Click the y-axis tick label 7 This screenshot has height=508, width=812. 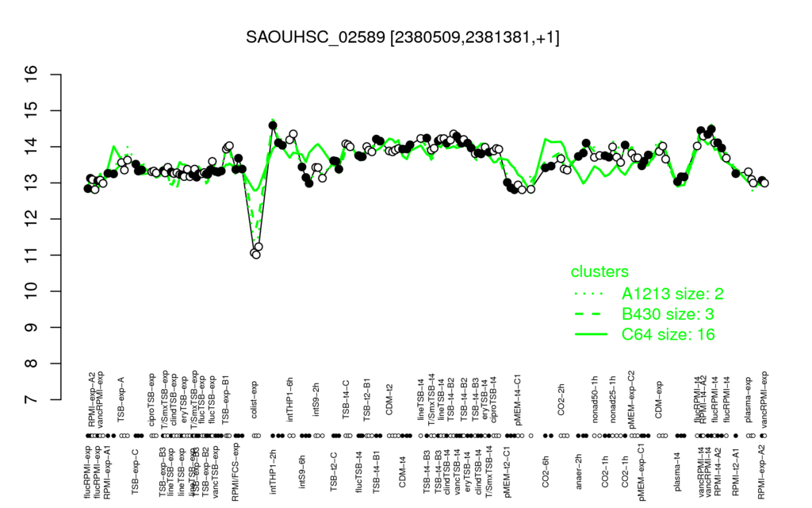pos(32,400)
